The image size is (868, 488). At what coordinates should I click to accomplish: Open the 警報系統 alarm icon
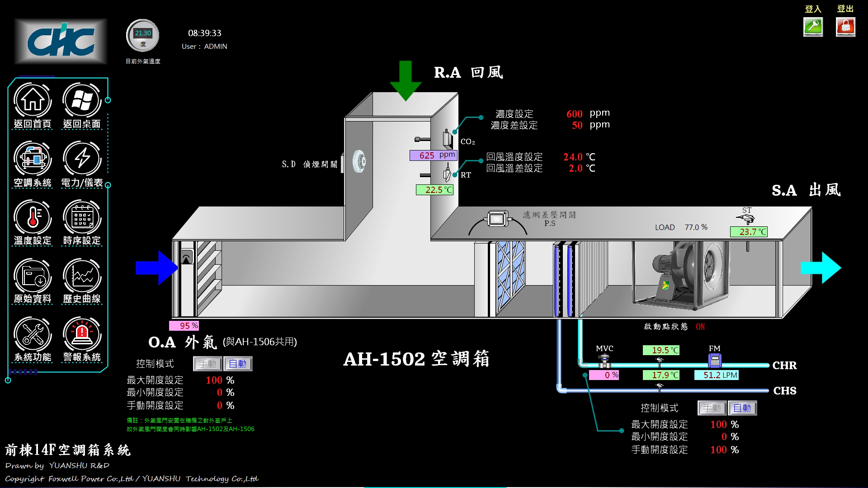click(x=82, y=334)
